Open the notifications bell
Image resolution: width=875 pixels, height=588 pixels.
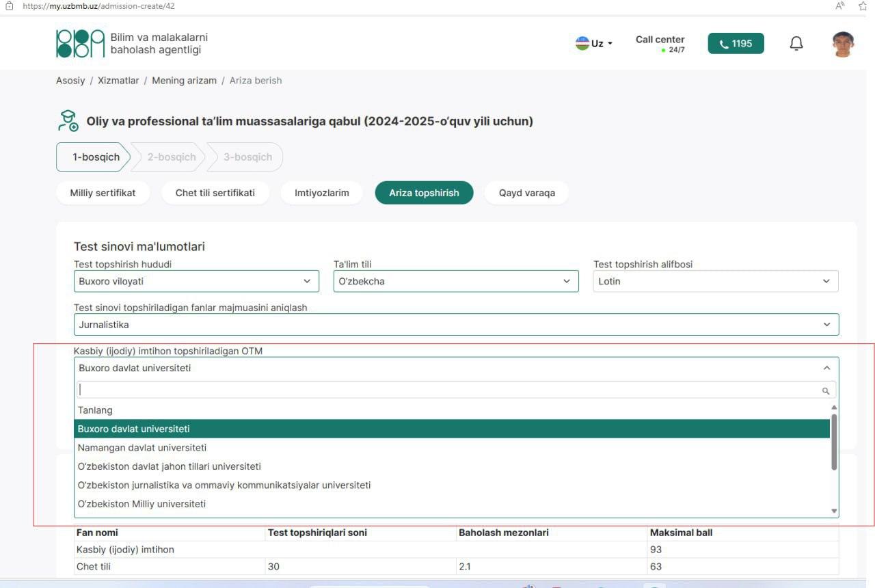(x=796, y=44)
